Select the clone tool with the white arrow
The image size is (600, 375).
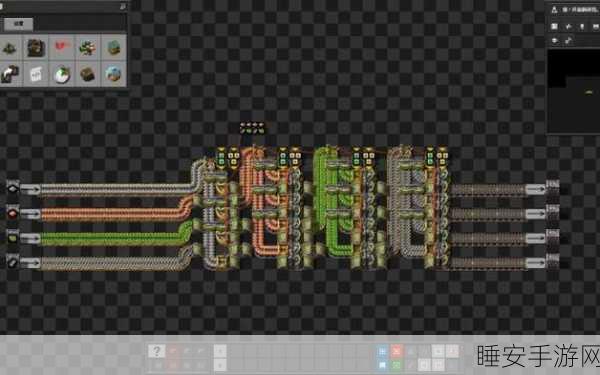pos(10,74)
